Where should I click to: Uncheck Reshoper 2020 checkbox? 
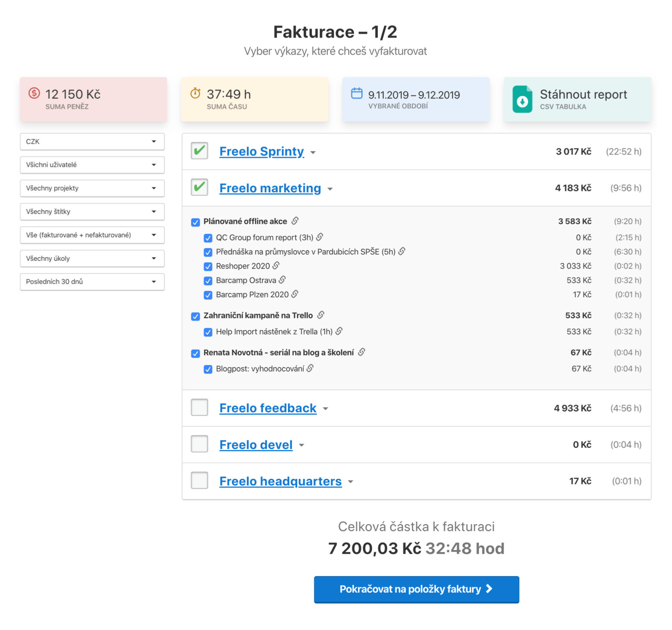coord(208,266)
